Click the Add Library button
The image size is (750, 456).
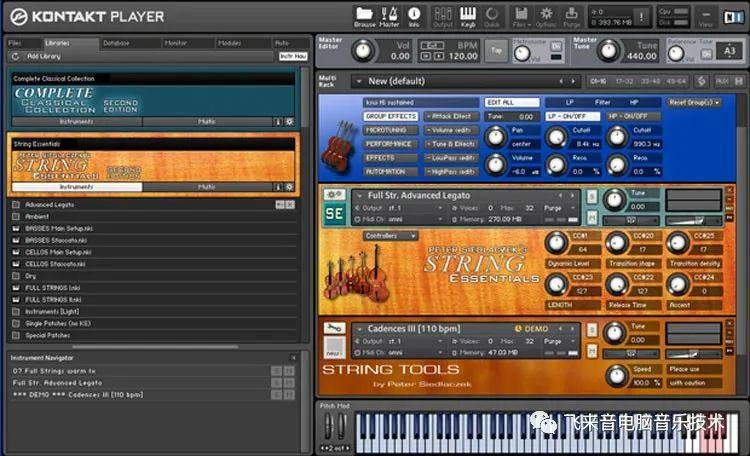click(x=44, y=56)
